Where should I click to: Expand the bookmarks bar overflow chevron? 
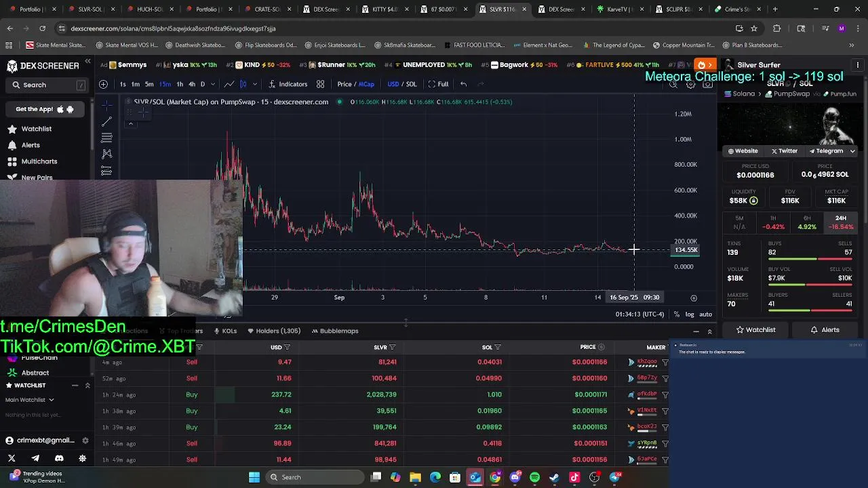pos(852,45)
